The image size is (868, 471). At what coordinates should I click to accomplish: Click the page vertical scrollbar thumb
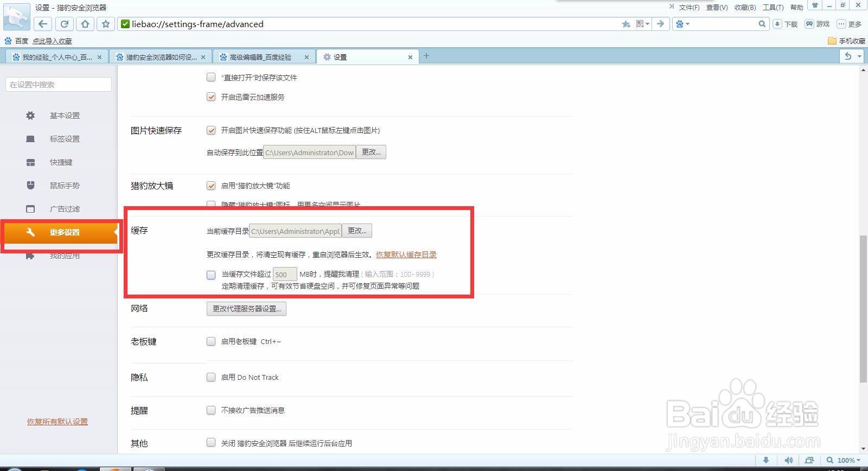[863, 309]
